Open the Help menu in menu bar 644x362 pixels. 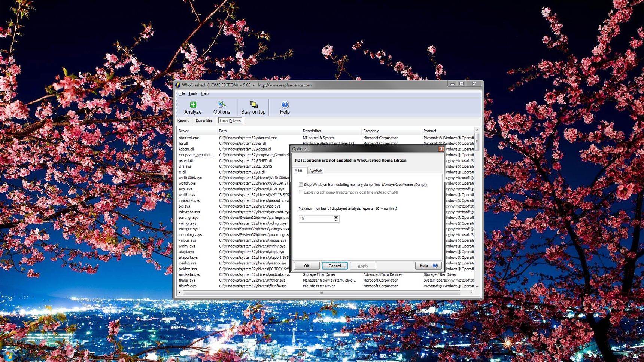tap(204, 93)
